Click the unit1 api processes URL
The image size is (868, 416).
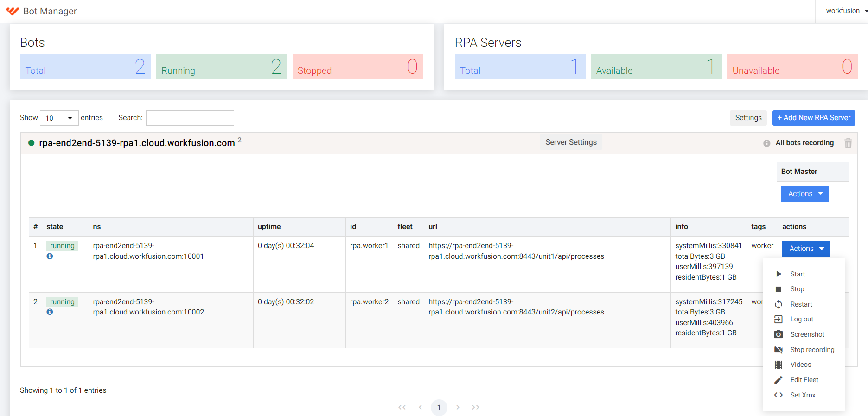click(x=516, y=251)
